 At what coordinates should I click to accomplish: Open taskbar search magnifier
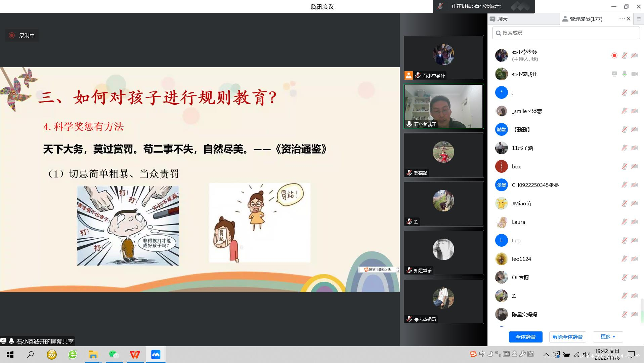point(30,355)
